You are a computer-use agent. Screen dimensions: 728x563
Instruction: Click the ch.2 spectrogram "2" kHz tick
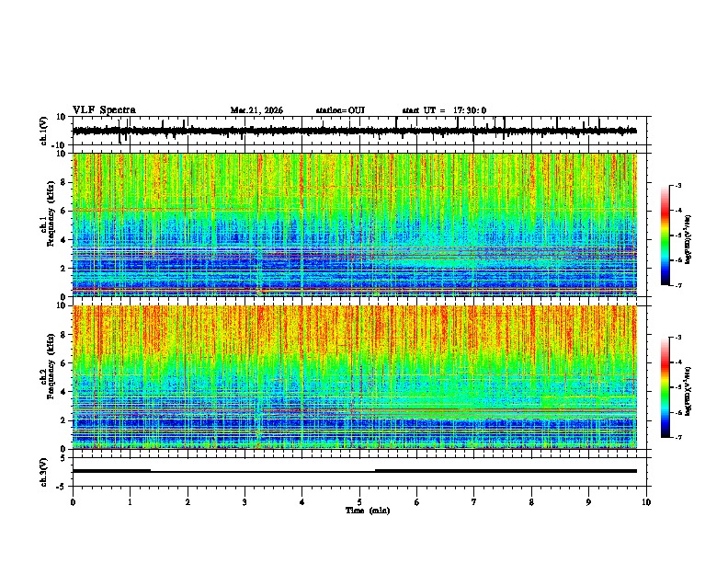pyautogui.click(x=64, y=420)
